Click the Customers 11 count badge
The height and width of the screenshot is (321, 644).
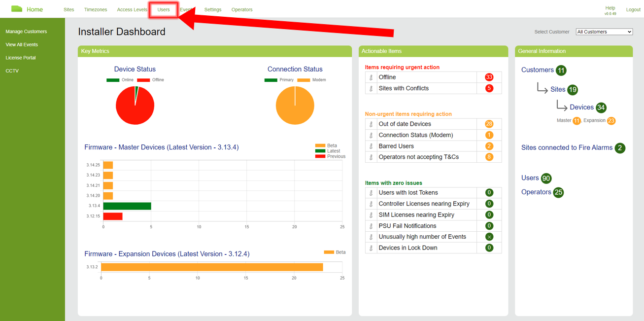tap(561, 70)
